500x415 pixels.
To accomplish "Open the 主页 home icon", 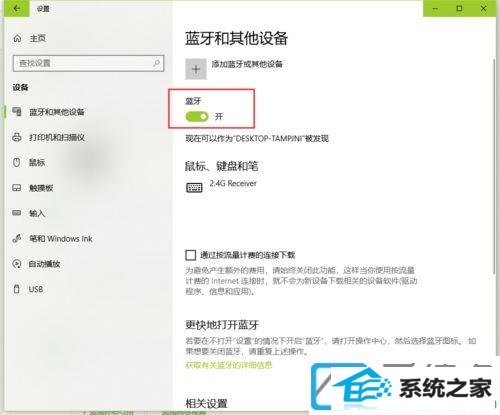I will 17,38.
